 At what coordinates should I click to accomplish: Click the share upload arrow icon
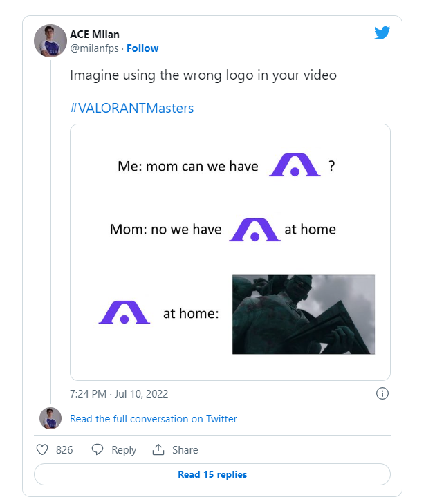[158, 449]
